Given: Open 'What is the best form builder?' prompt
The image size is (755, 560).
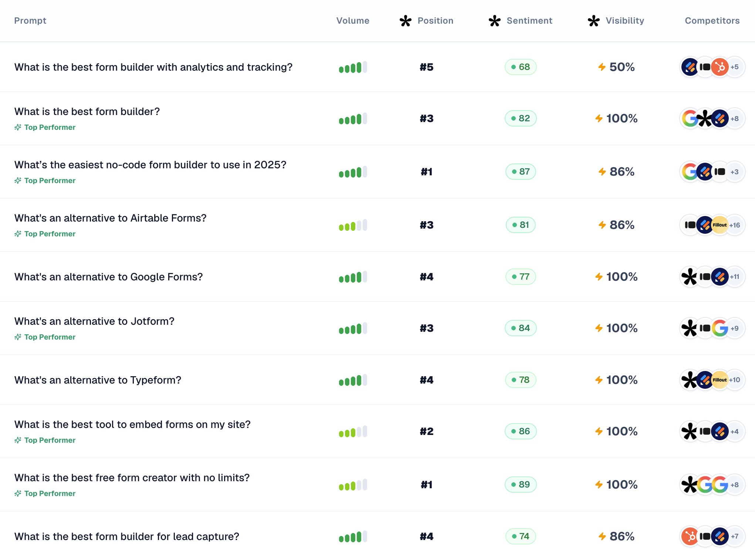Looking at the screenshot, I should point(87,111).
